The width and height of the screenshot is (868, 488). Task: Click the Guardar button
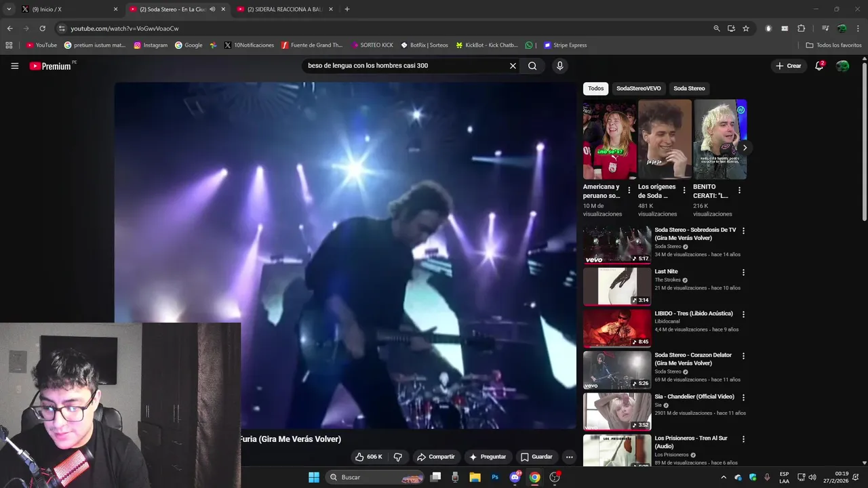pyautogui.click(x=536, y=457)
